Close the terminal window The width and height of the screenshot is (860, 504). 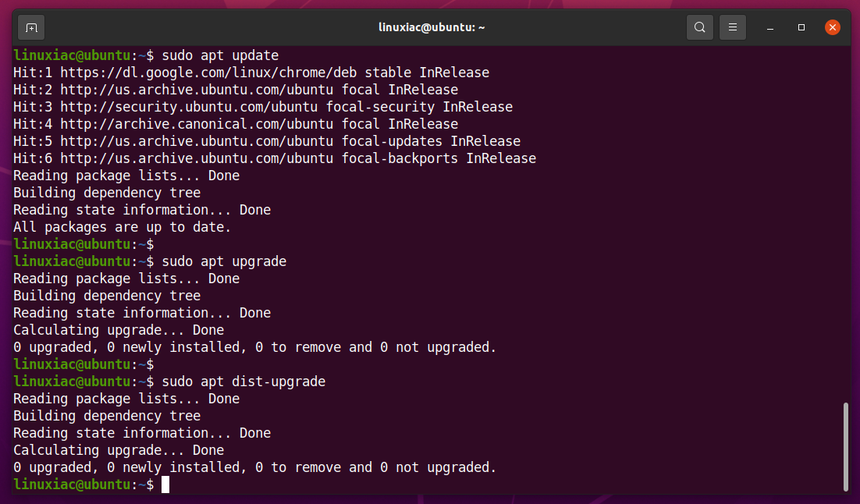pos(832,27)
